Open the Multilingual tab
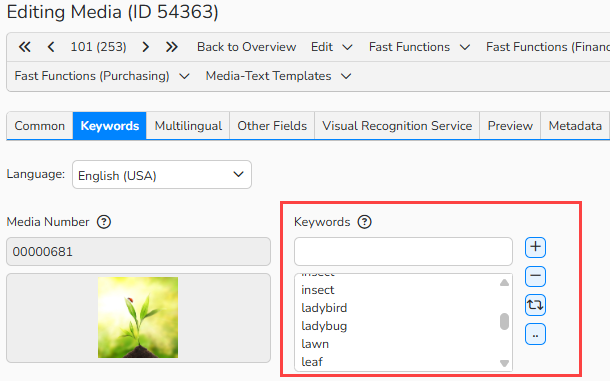Image resolution: width=610 pixels, height=381 pixels. (x=188, y=126)
